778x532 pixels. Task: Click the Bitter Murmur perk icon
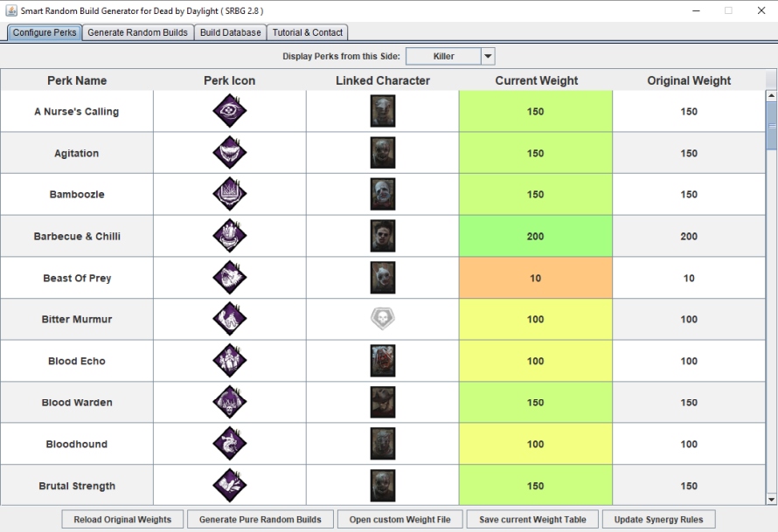tap(230, 319)
